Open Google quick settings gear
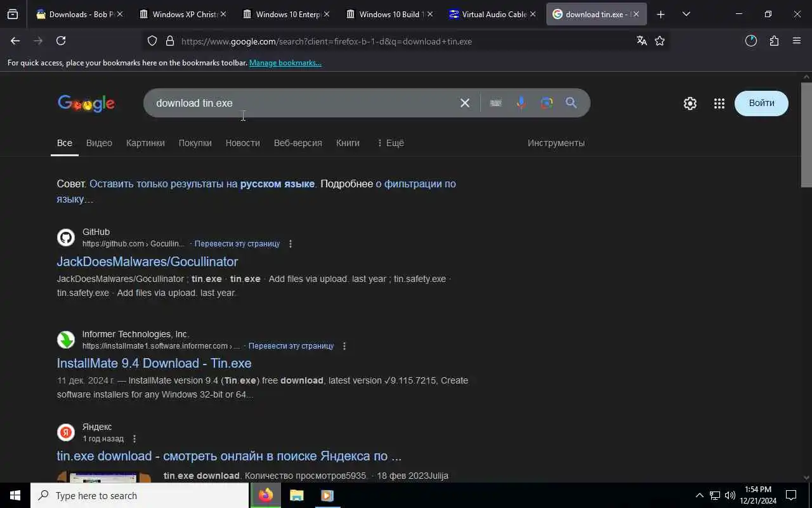The height and width of the screenshot is (508, 812). 690,104
